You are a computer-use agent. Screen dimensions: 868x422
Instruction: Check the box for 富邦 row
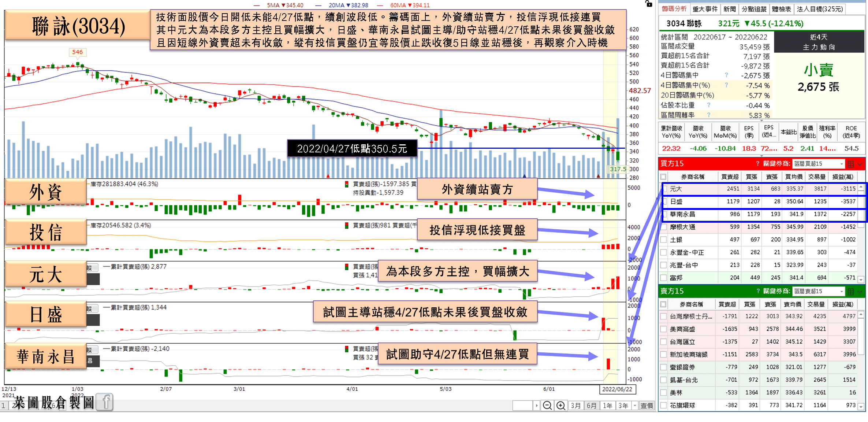(x=663, y=278)
